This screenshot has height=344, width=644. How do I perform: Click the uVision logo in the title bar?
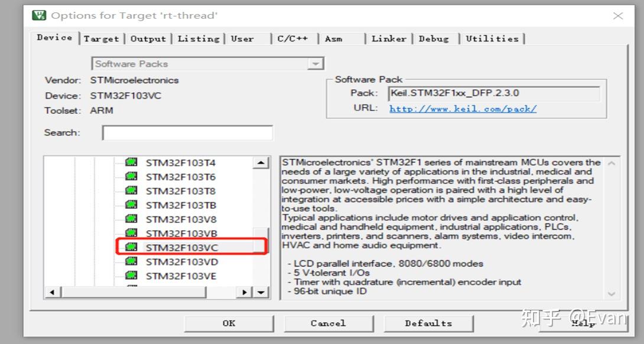[38, 15]
